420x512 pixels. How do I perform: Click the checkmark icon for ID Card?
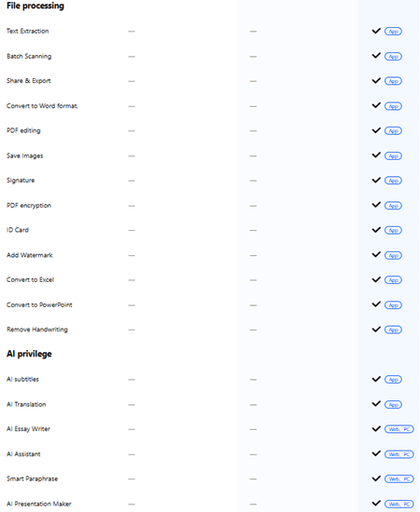(x=376, y=230)
